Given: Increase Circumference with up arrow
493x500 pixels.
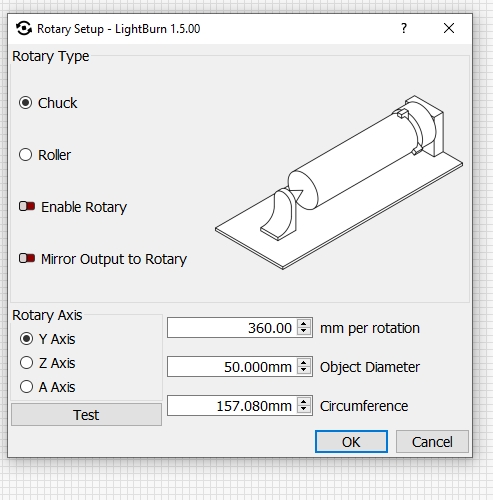Looking at the screenshot, I should point(303,402).
